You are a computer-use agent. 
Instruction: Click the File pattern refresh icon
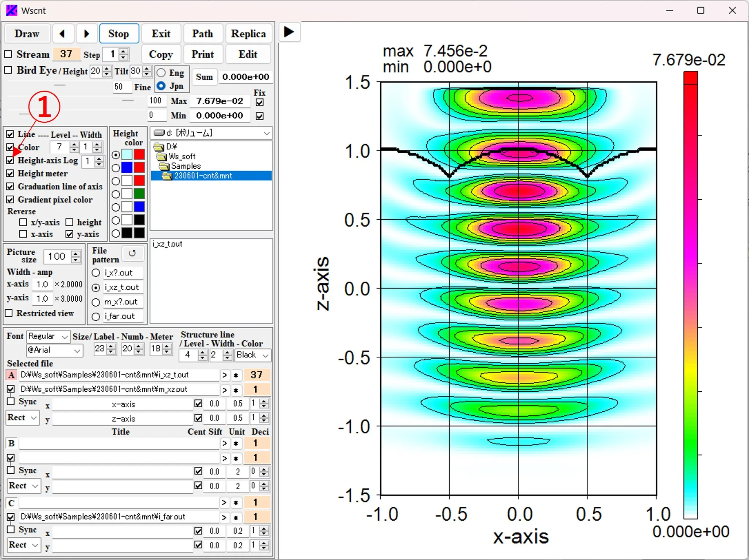(x=132, y=253)
